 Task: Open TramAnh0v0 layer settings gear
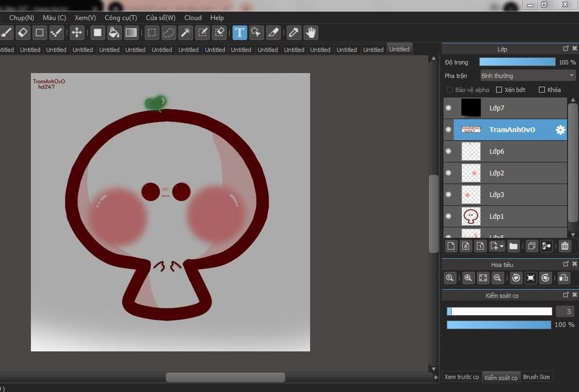560,130
